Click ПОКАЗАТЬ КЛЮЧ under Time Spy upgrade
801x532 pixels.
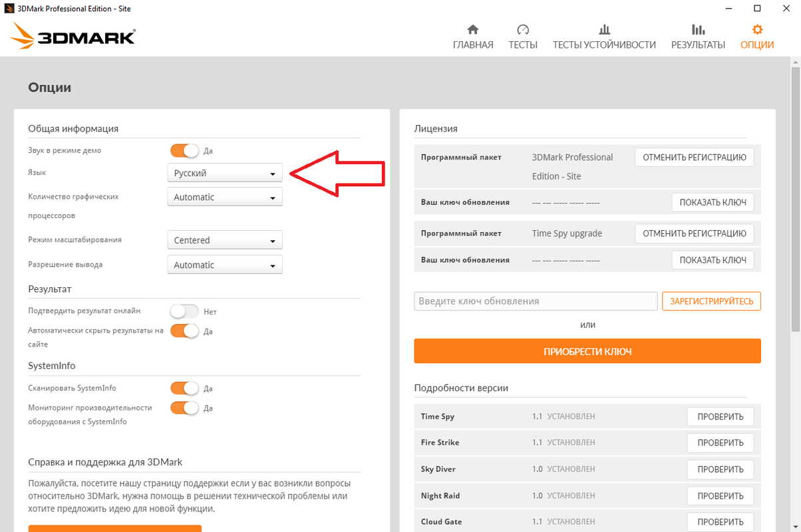(713, 260)
